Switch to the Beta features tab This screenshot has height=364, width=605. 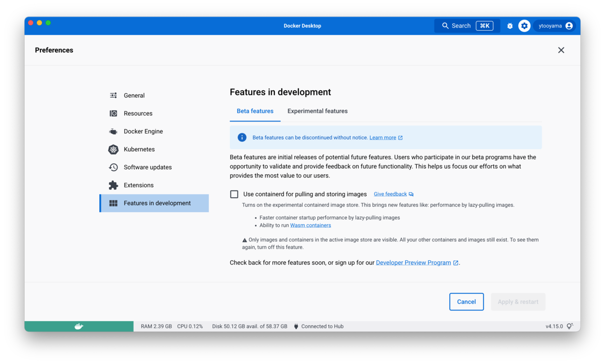pyautogui.click(x=255, y=111)
